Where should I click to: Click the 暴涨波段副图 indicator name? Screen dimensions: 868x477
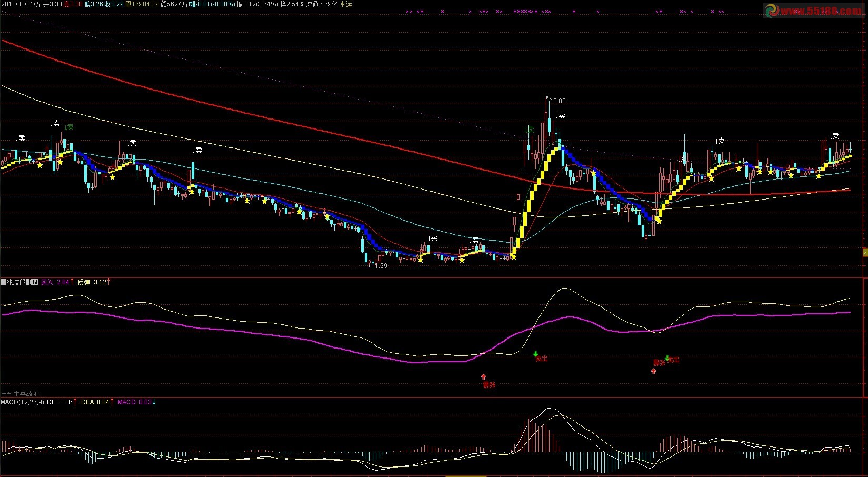(19, 282)
